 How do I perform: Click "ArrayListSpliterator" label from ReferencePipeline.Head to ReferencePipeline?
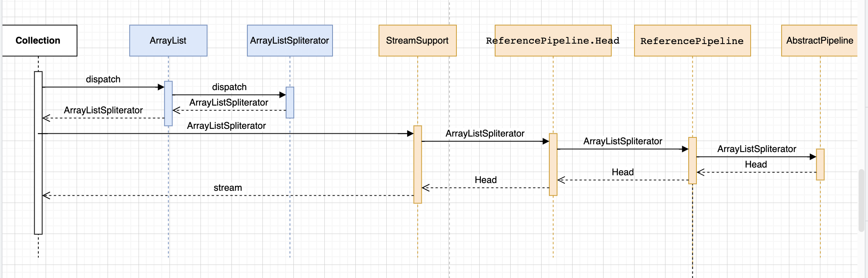(623, 141)
